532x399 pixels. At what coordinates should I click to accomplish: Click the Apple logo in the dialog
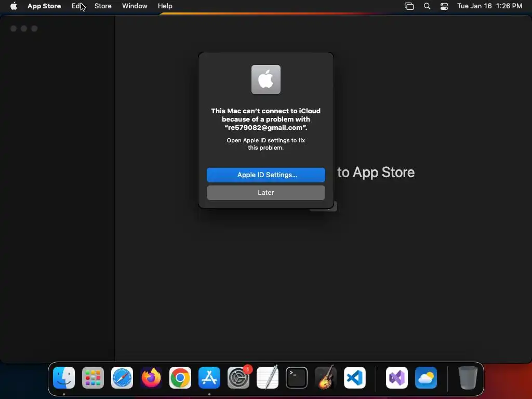pyautogui.click(x=266, y=79)
